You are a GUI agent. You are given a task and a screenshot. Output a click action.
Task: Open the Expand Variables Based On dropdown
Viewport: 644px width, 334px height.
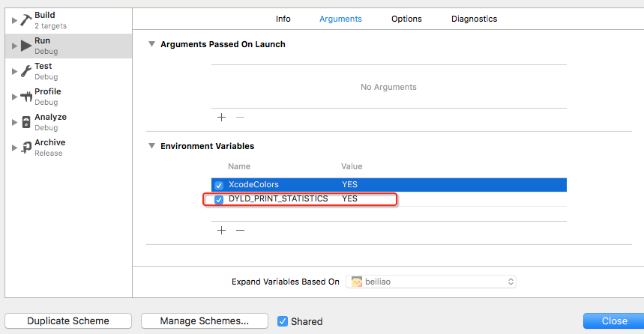point(431,282)
